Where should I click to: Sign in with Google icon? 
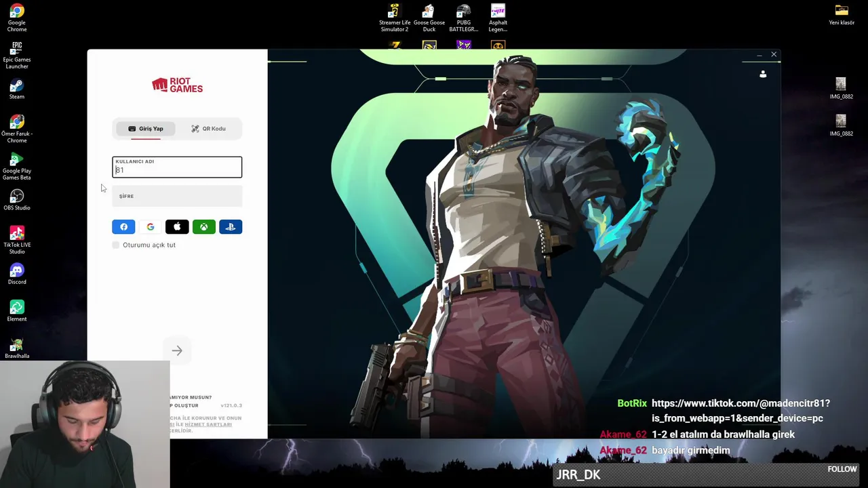pos(151,227)
